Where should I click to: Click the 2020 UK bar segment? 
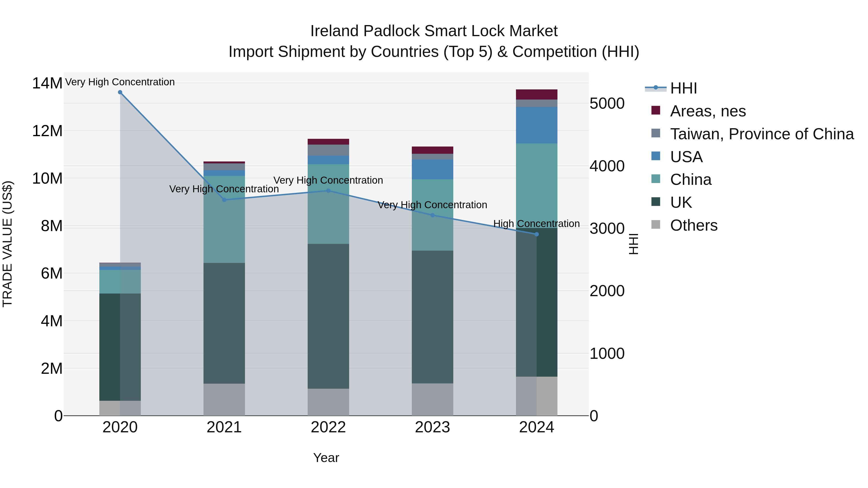120,347
